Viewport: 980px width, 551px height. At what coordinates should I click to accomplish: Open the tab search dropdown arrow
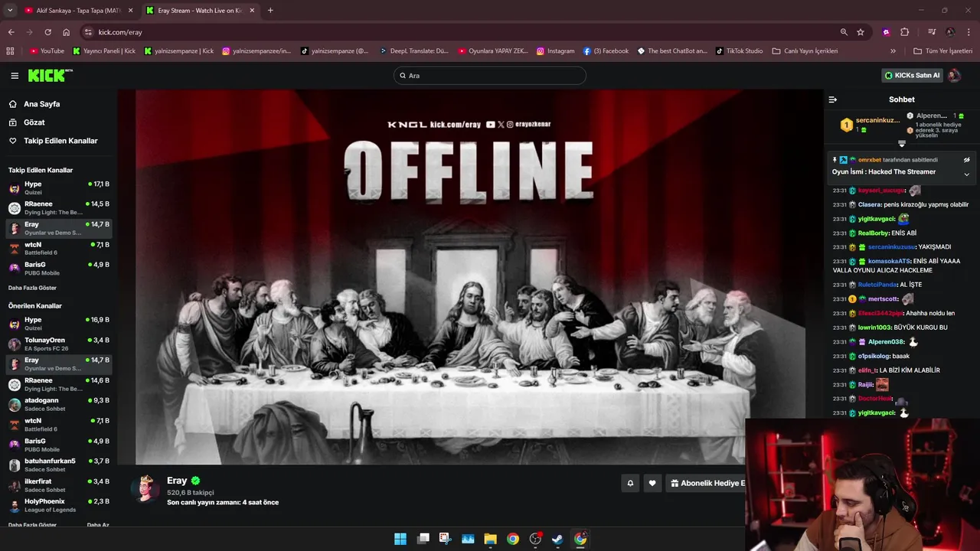[10, 10]
